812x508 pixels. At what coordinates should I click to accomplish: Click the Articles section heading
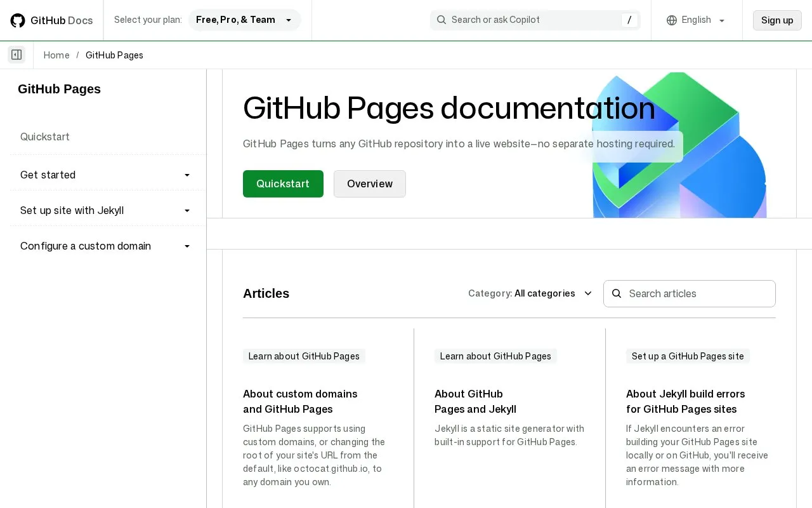[x=266, y=293]
